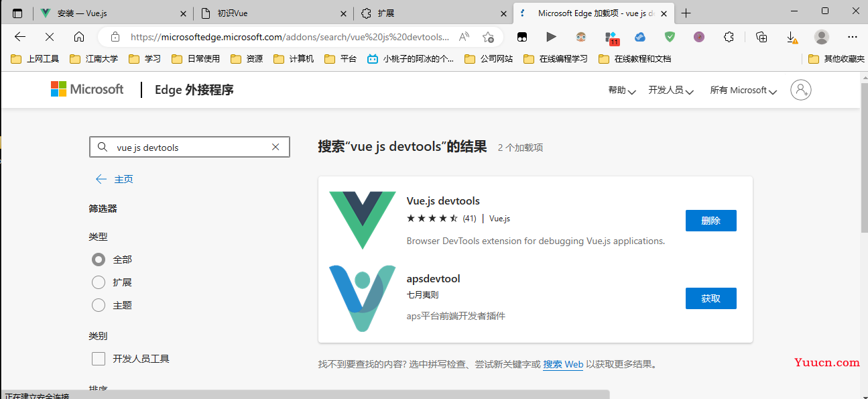Open a new browser tab
Screen dimensions: 868x399
[686, 13]
